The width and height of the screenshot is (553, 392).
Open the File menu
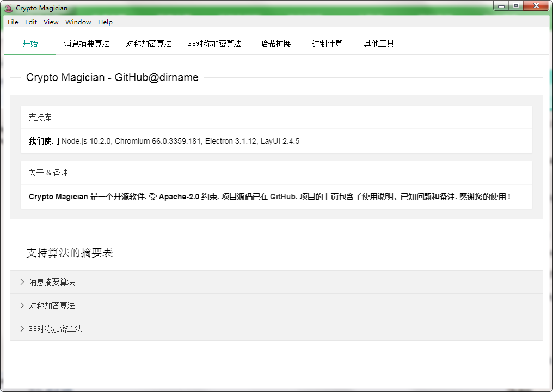pos(13,22)
